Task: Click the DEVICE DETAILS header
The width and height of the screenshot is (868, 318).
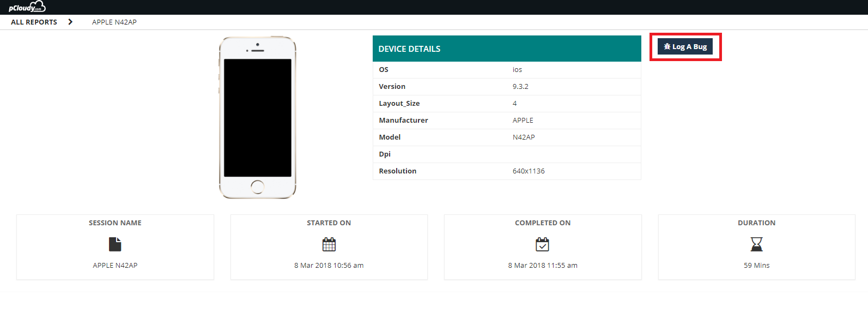Action: 507,49
